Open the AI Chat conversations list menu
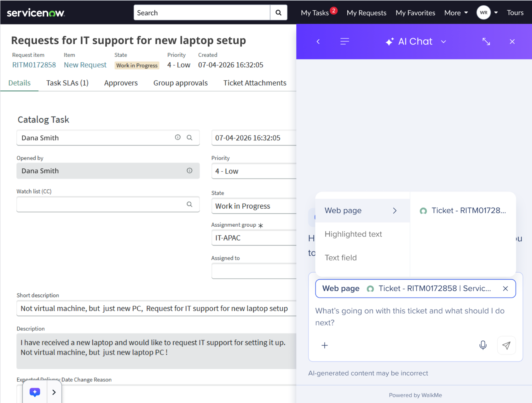This screenshot has width=532, height=403. click(345, 42)
